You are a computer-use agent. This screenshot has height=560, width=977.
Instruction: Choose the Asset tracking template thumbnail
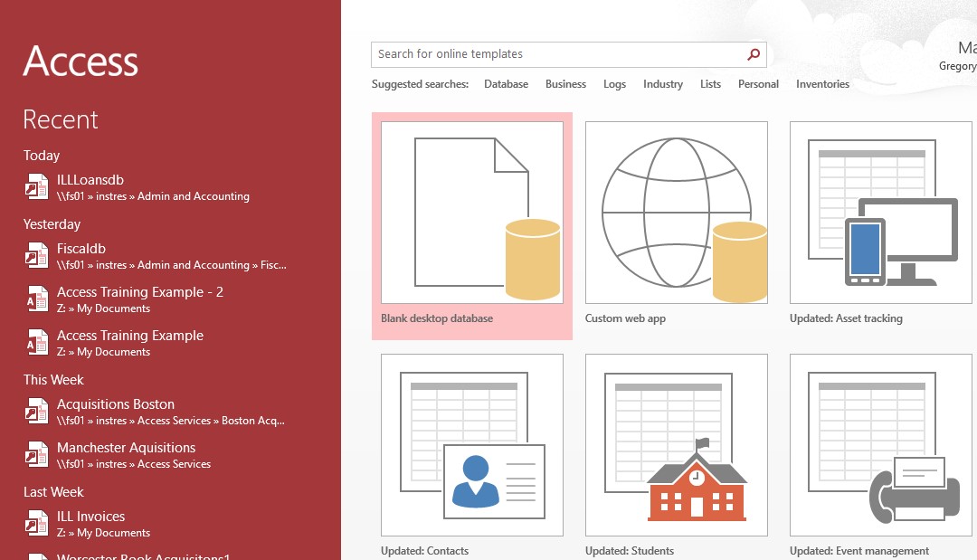point(880,213)
